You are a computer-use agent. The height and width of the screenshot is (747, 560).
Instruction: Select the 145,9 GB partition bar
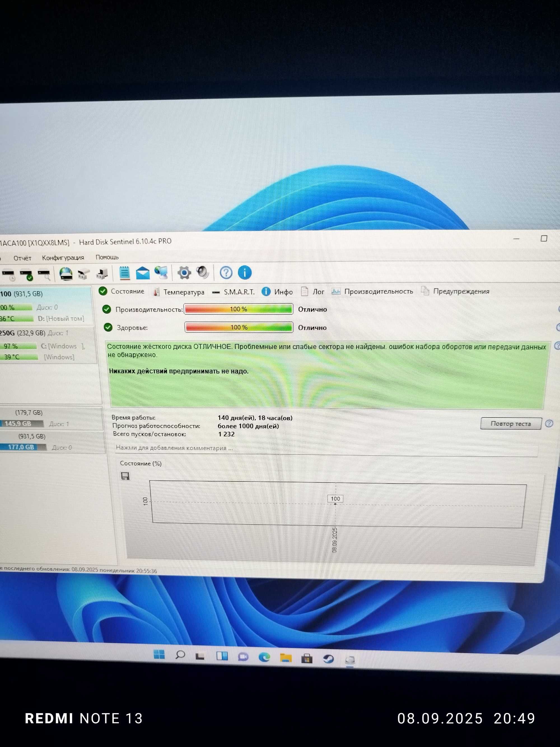pyautogui.click(x=22, y=423)
